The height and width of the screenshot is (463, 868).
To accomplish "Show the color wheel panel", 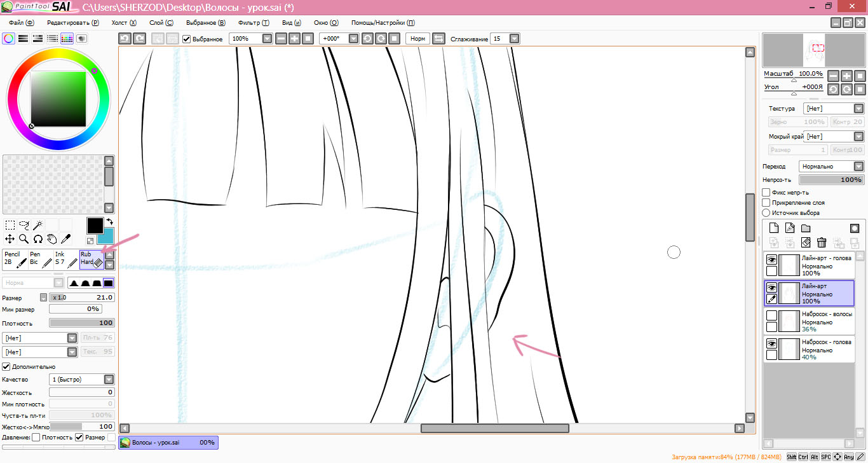I will (x=9, y=39).
